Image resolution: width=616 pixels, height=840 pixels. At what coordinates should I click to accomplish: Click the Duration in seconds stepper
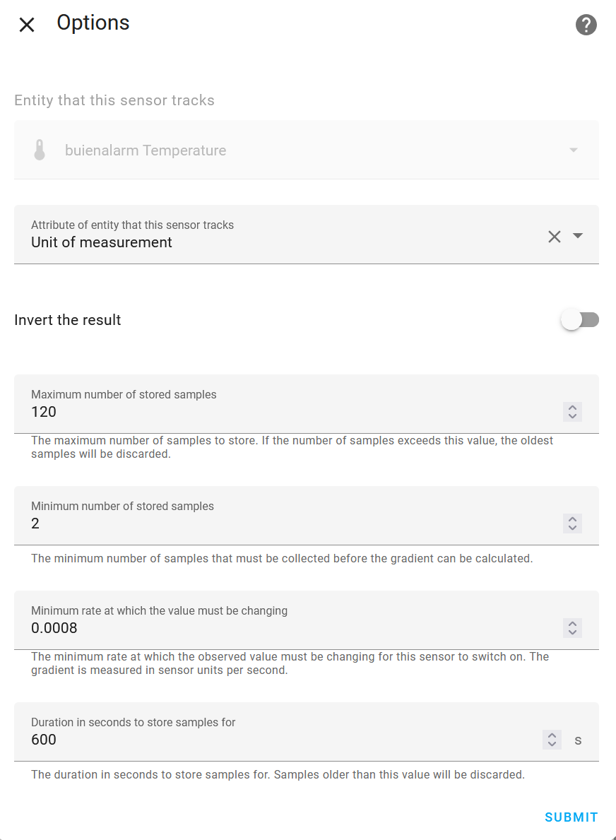552,740
